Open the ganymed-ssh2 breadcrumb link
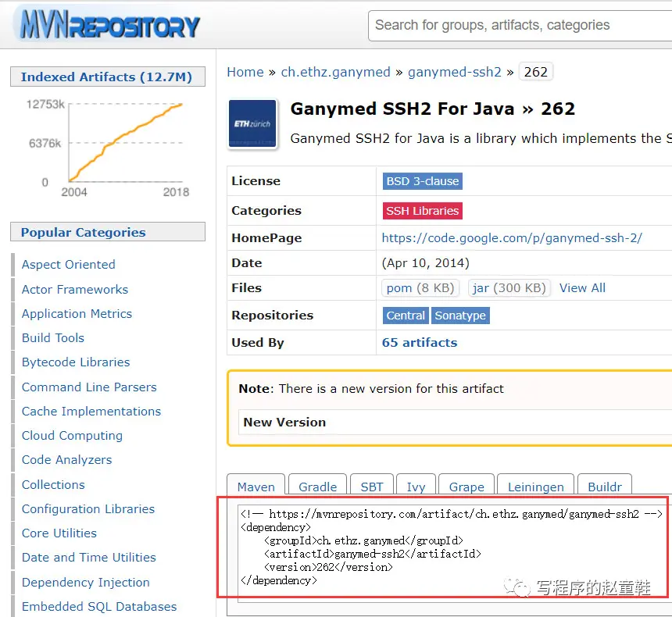672x617 pixels. click(x=454, y=72)
